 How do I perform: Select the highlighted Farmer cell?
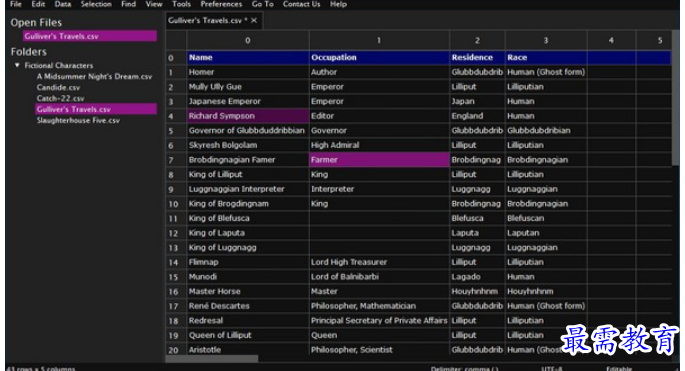coord(379,160)
